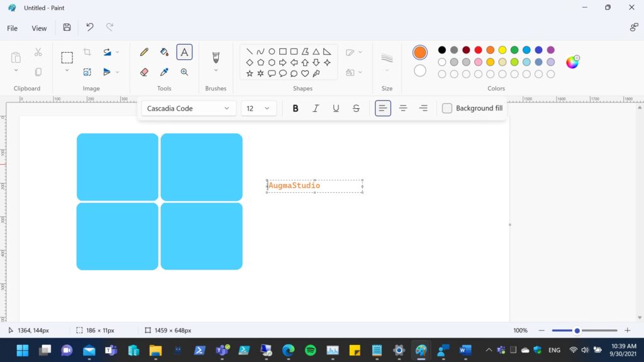This screenshot has width=644, height=362.
Task: Open the View menu
Action: click(39, 28)
